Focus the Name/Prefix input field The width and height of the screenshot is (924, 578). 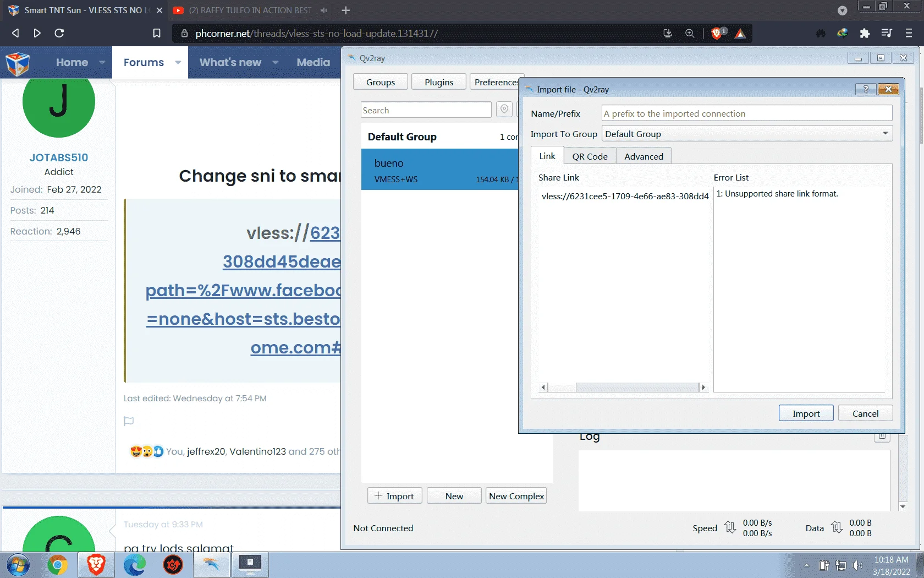point(747,113)
